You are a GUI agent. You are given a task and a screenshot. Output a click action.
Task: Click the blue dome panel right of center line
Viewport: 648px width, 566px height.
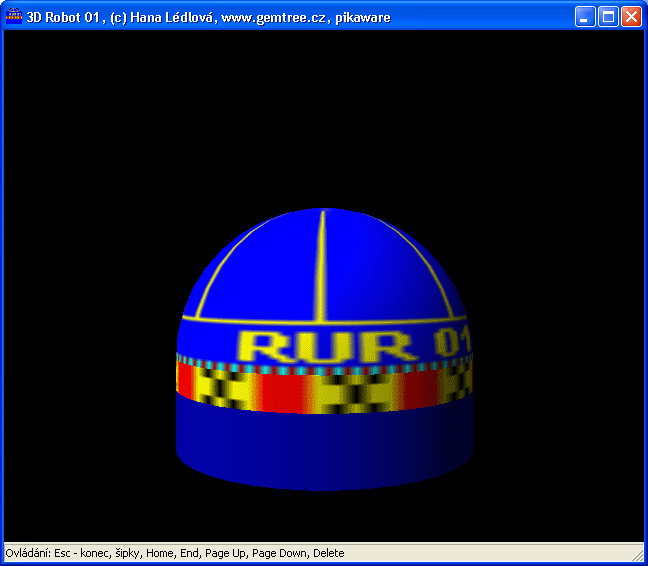[x=390, y=270]
